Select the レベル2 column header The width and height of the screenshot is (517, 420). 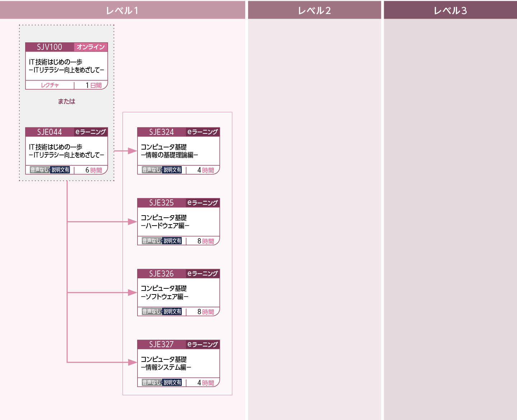314,10
